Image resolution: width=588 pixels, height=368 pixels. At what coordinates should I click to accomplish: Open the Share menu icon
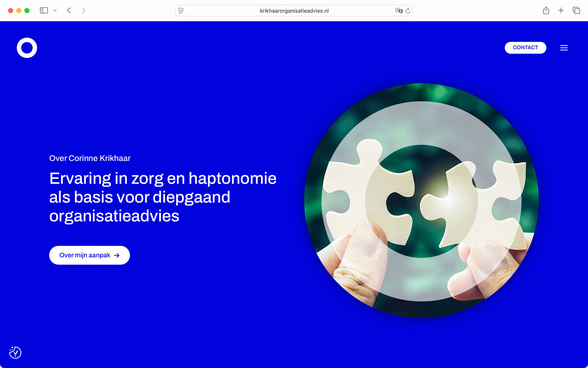(546, 10)
